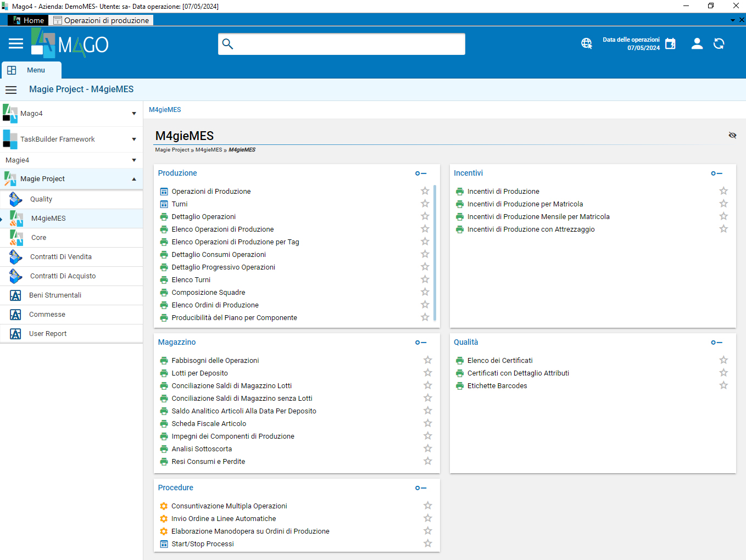Click the printer icon for Elenco Turni

(x=164, y=280)
